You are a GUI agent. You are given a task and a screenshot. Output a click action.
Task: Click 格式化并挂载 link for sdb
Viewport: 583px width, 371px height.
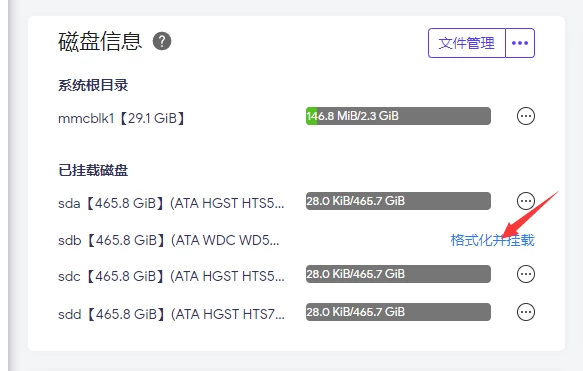(x=492, y=240)
